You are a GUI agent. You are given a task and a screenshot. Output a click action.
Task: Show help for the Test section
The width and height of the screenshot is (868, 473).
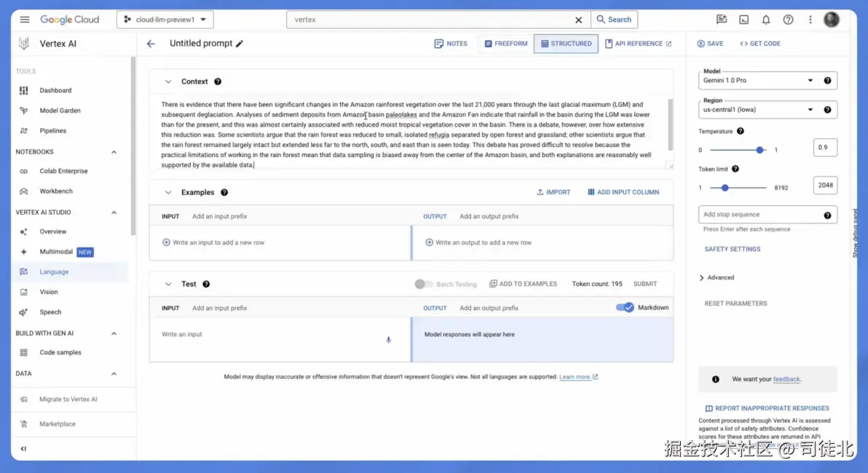point(206,285)
